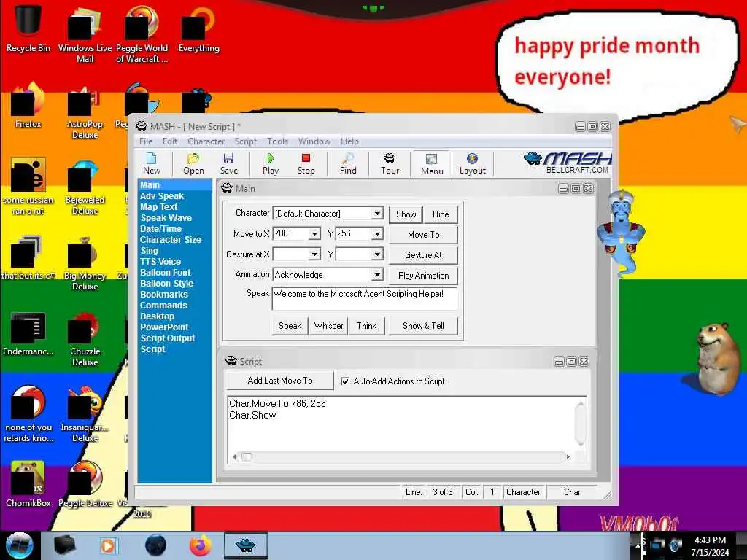Open the Move to X dropdown

pos(314,234)
